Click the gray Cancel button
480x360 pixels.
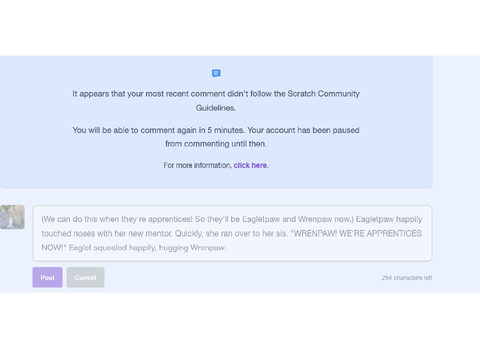tap(85, 277)
